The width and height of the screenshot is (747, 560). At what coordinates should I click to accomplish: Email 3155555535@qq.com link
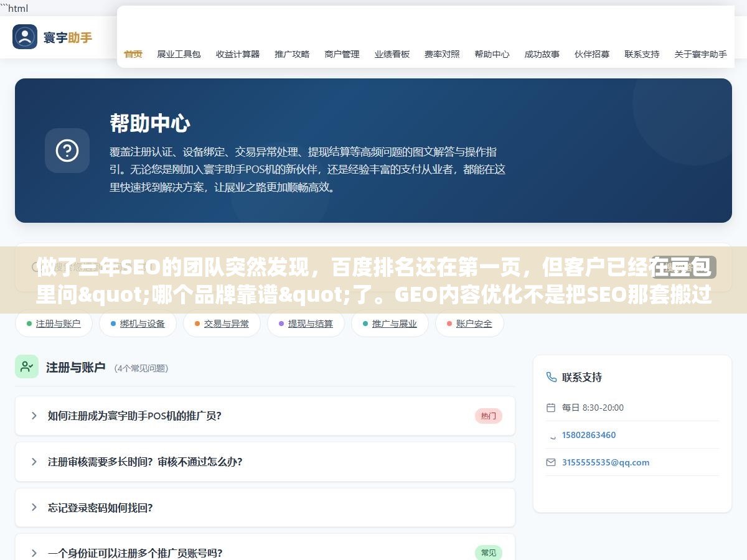(x=606, y=462)
